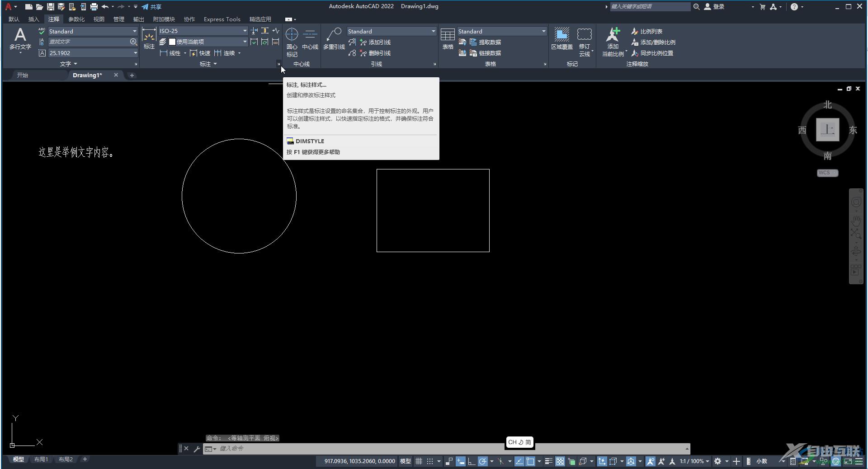The image size is (868, 469).
Task: Open the 默认 ribbon tab
Action: tap(14, 19)
